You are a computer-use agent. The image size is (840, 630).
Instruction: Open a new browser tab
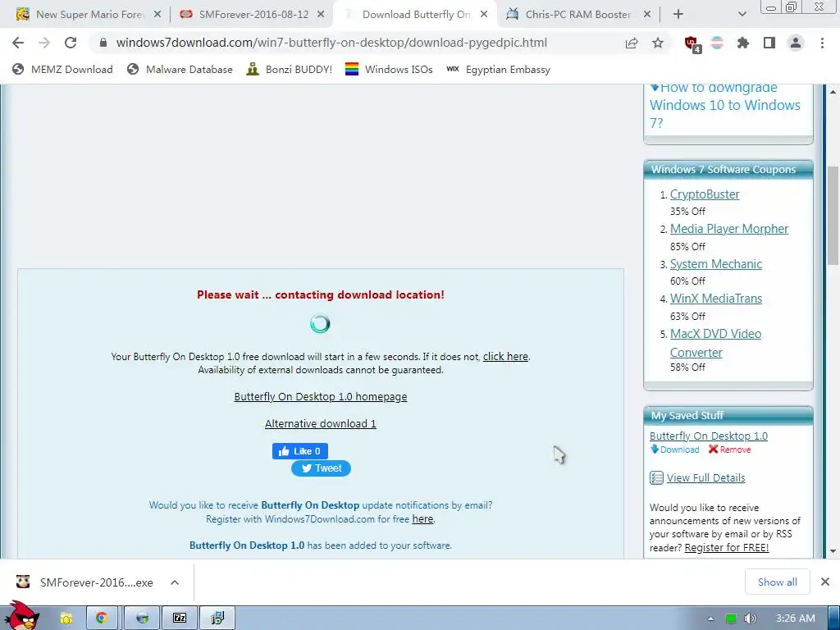tap(678, 15)
